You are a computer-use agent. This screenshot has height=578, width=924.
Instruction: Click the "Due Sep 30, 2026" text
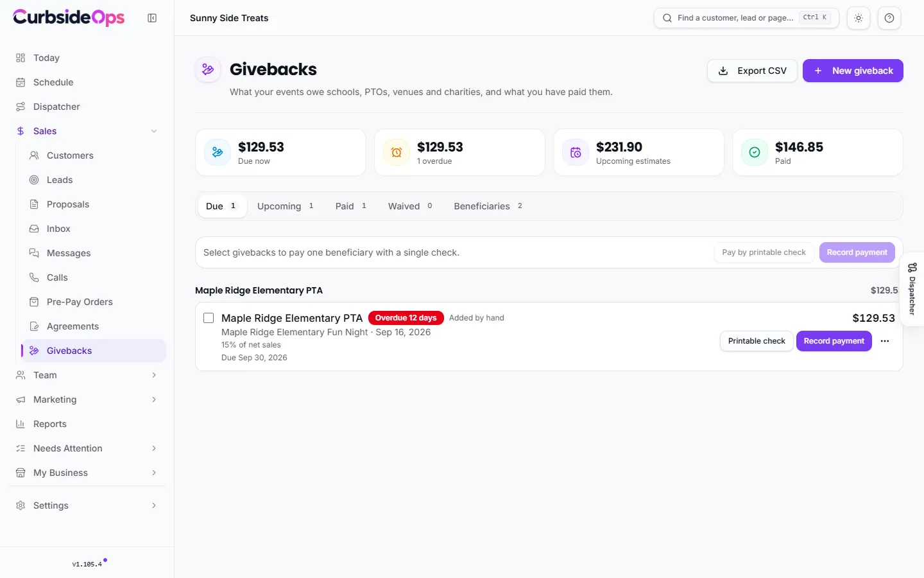click(254, 358)
